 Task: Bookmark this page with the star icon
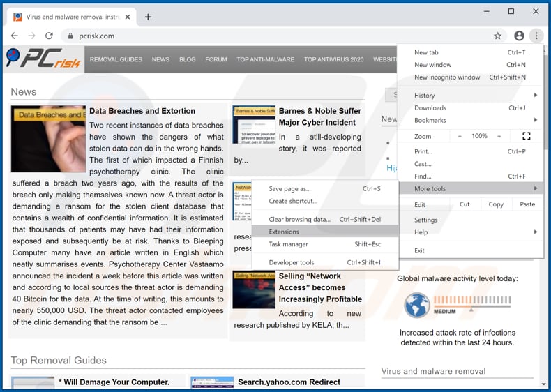(x=497, y=36)
